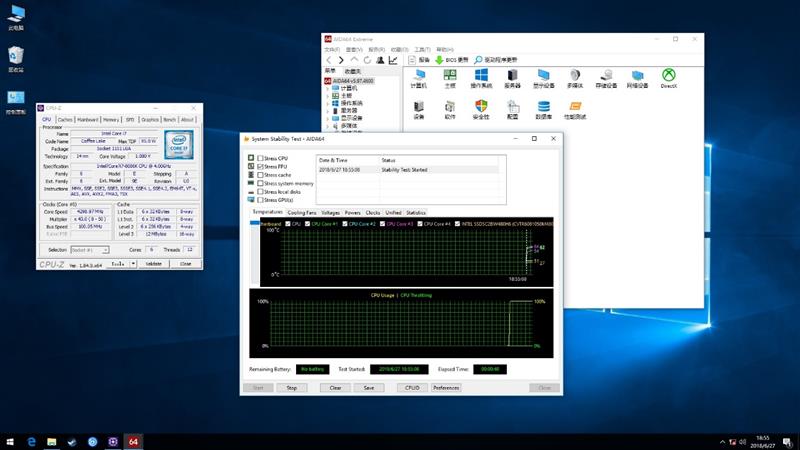Open the Report toolbar item in AIDA64
The height and width of the screenshot is (450, 800).
coord(418,60)
